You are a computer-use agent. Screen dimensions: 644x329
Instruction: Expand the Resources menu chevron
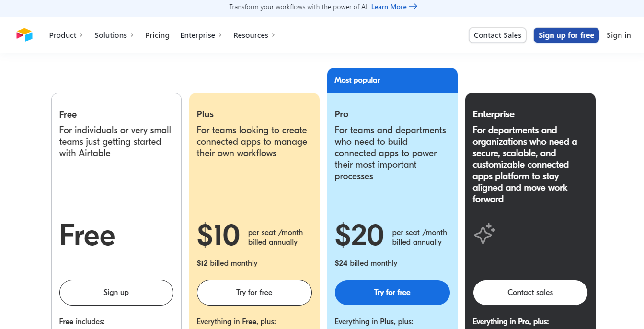point(273,35)
